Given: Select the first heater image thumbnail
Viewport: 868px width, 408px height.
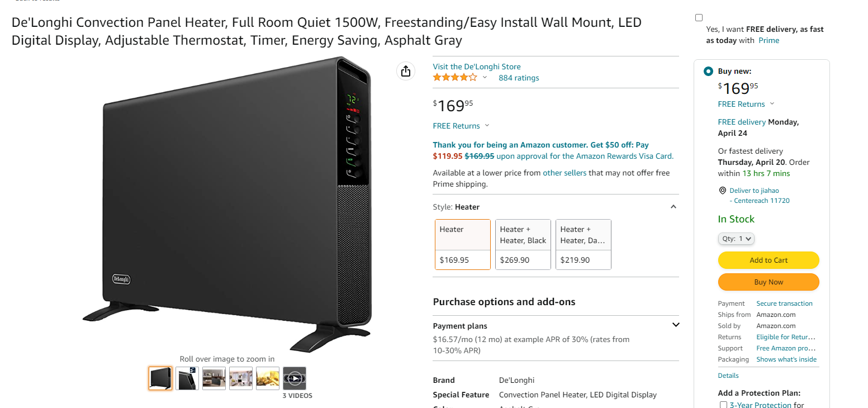Looking at the screenshot, I should pos(160,378).
